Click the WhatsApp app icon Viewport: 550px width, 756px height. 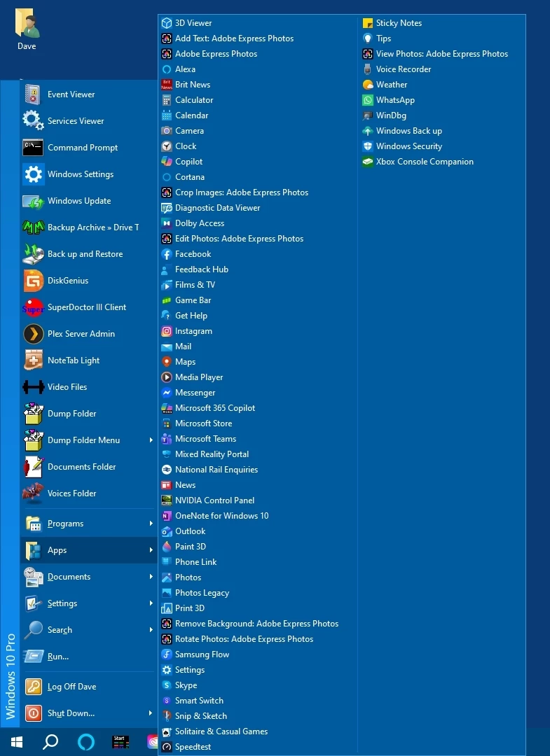[x=368, y=100]
